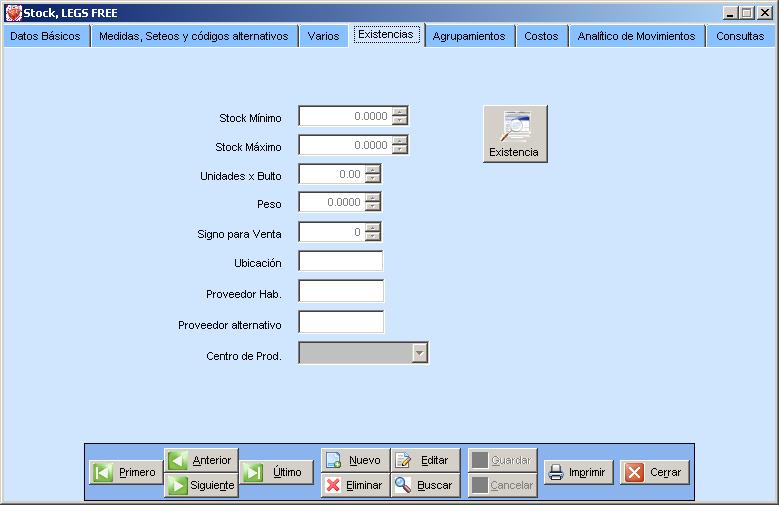The image size is (779, 505).
Task: Switch to the Datos Básicos tab
Action: coord(46,36)
